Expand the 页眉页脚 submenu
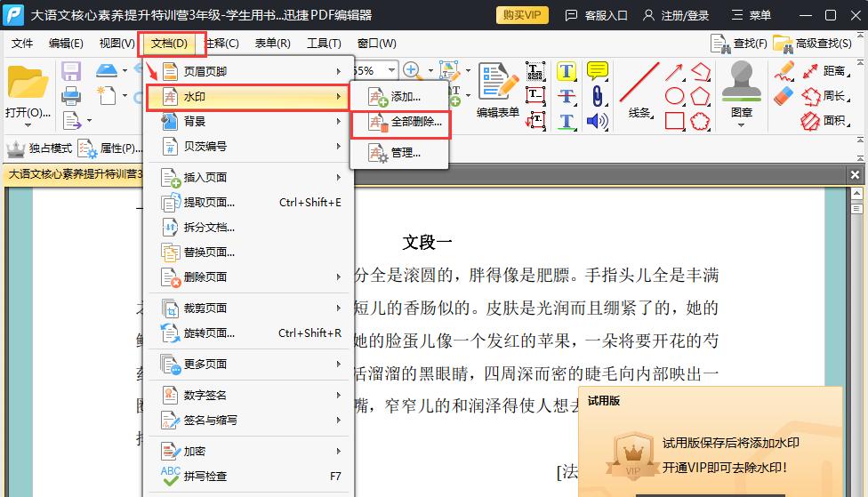Screen dimensions: 868x497 point(250,71)
